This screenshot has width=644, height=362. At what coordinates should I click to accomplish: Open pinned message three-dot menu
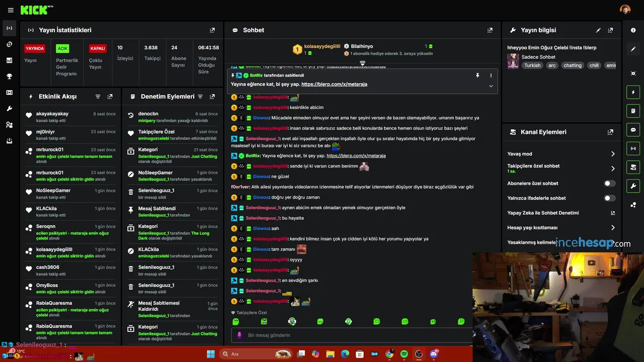point(491,75)
